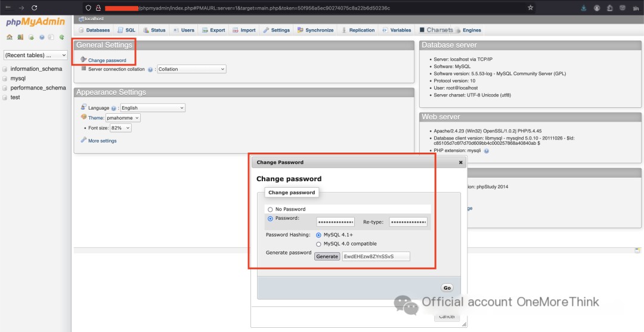This screenshot has height=332, width=644.
Task: Click the browser back arrow
Action: [x=8, y=8]
